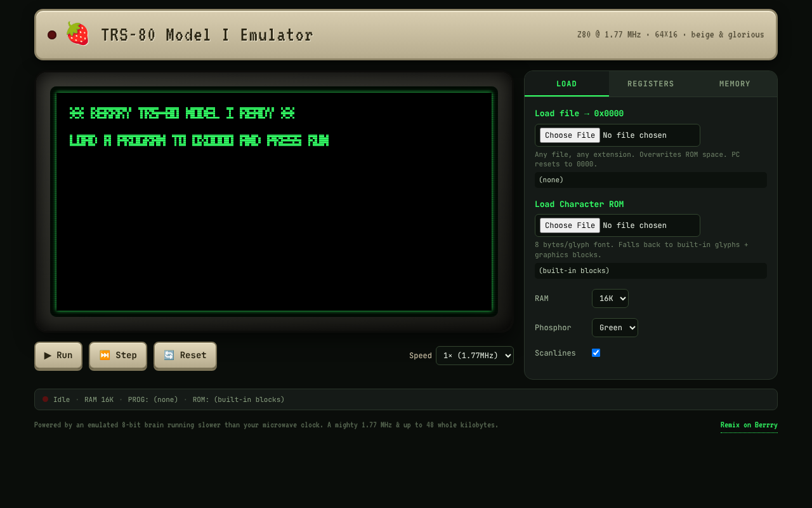Click the PROG: (none) status entry
The height and width of the screenshot is (508, 812).
153,399
